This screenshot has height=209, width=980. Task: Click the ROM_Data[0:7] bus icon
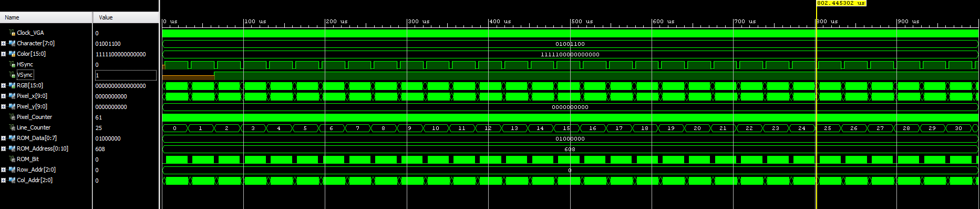[12, 138]
